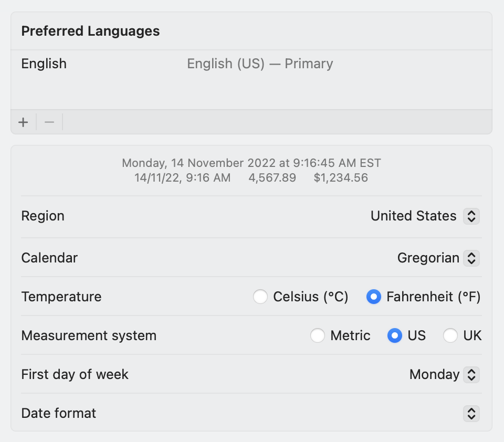
Task: Click the plus icon to add language
Action: [x=23, y=122]
